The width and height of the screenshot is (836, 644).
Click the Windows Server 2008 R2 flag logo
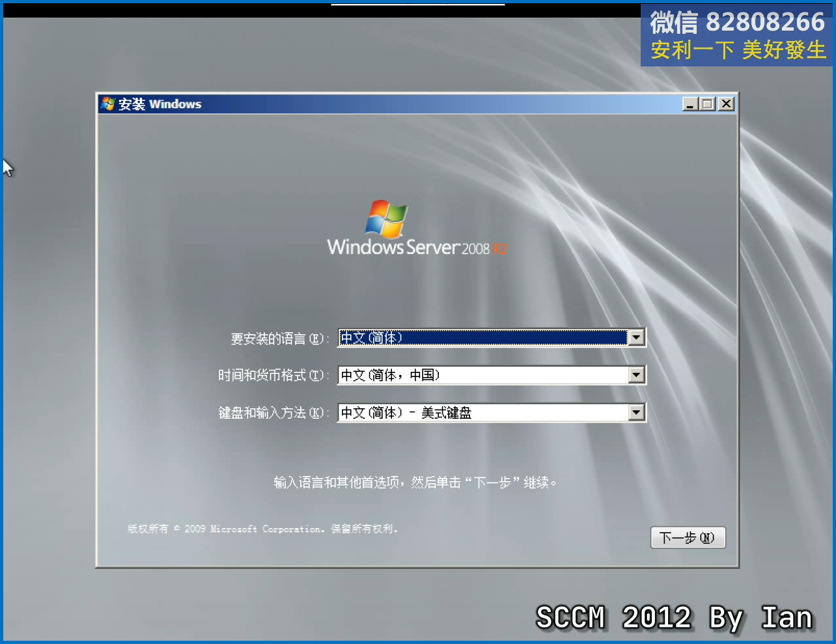tap(386, 219)
